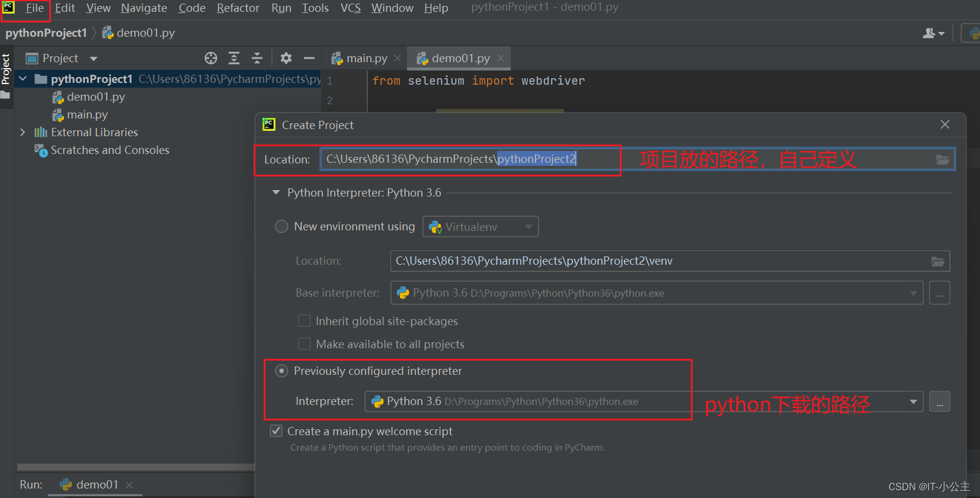Open the Edit menu
Screen dimensions: 980x498
point(65,8)
